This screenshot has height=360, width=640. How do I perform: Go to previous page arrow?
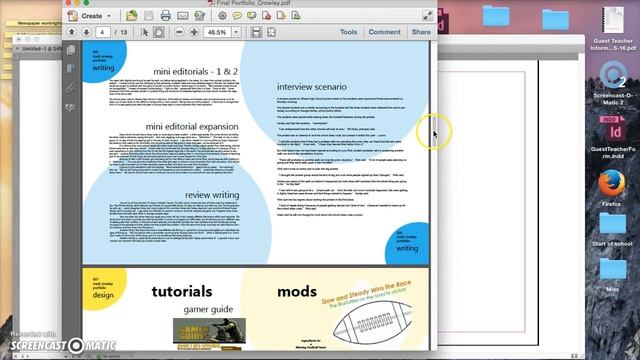72,32
